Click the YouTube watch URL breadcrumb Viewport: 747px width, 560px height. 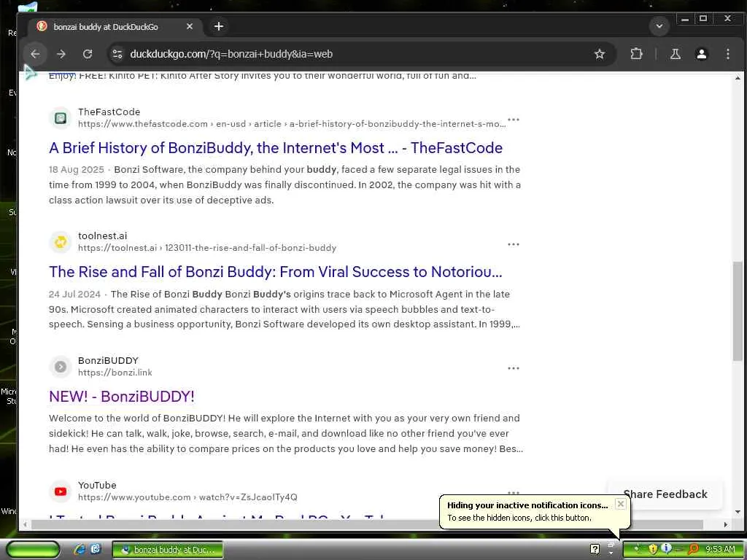[x=187, y=497]
